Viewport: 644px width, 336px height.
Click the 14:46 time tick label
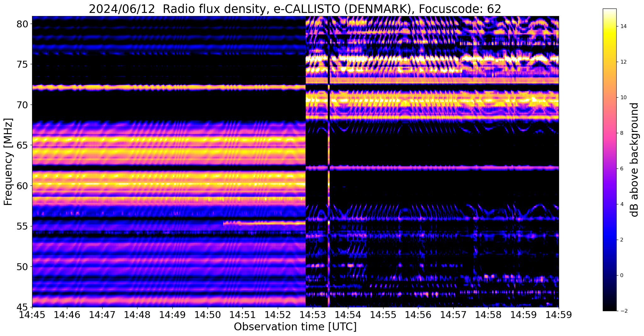67,315
